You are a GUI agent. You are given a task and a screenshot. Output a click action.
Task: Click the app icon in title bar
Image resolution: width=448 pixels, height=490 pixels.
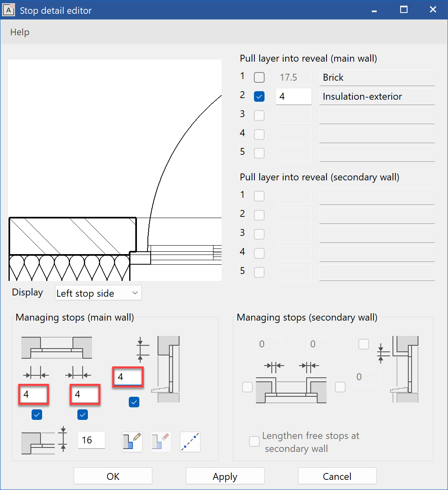[x=9, y=10]
